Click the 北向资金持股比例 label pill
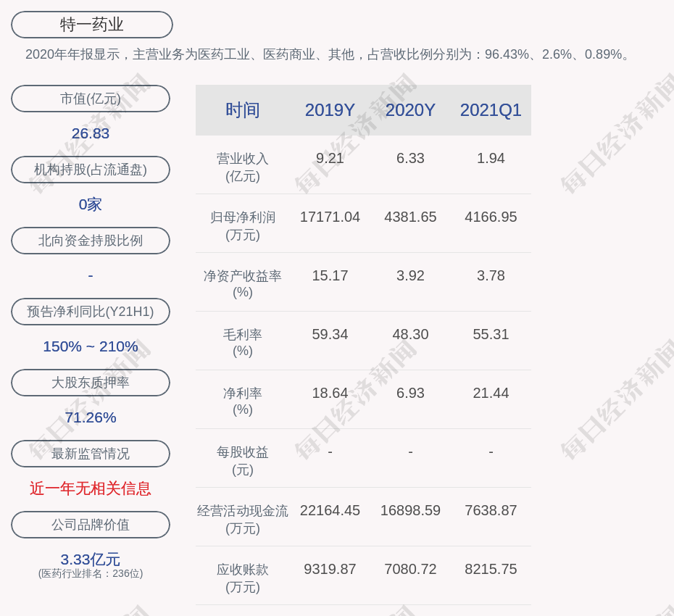The height and width of the screenshot is (616, 674). click(x=91, y=241)
